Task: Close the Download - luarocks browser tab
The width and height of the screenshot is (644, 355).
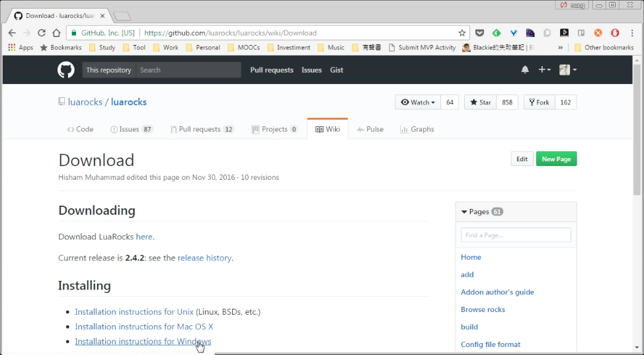Action: point(102,16)
